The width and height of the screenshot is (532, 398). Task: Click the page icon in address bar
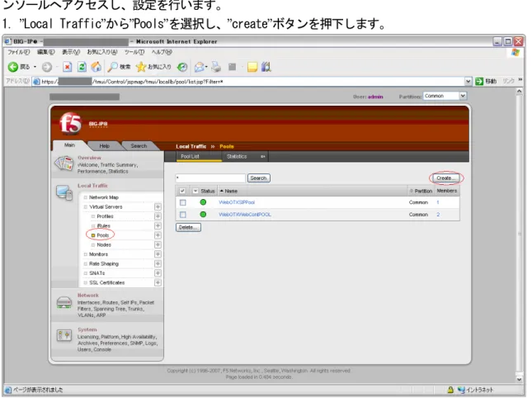pyautogui.click(x=36, y=81)
